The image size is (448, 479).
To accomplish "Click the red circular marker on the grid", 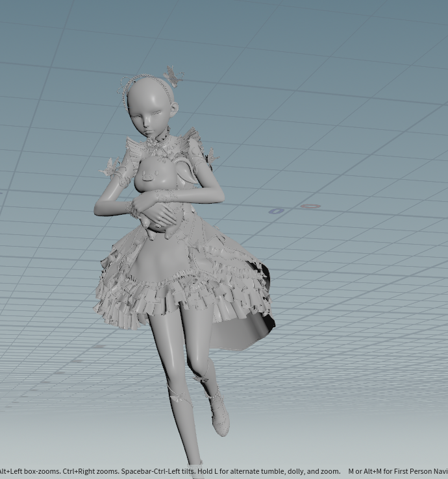I will 310,206.
